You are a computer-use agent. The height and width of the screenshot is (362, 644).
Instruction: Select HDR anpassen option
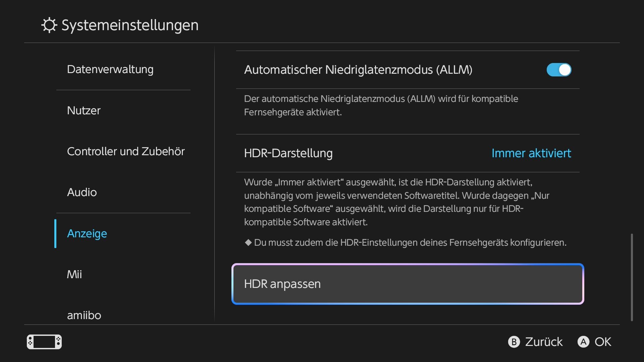click(408, 284)
